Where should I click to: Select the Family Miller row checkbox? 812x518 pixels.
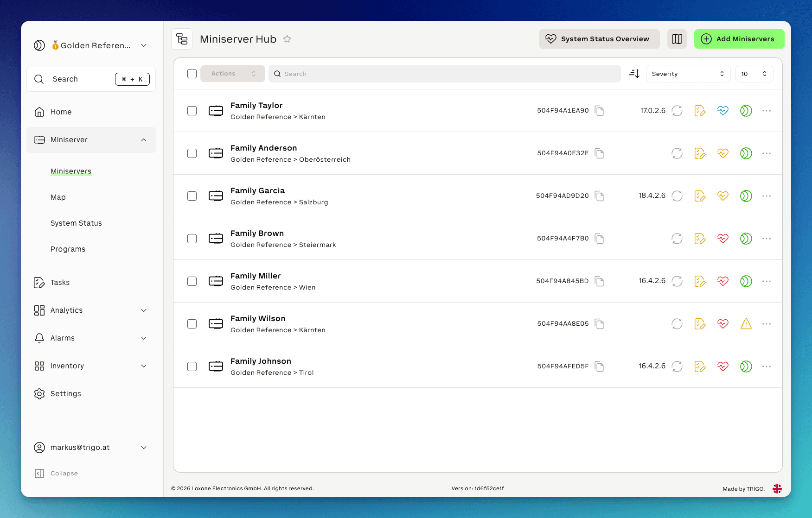(x=192, y=281)
